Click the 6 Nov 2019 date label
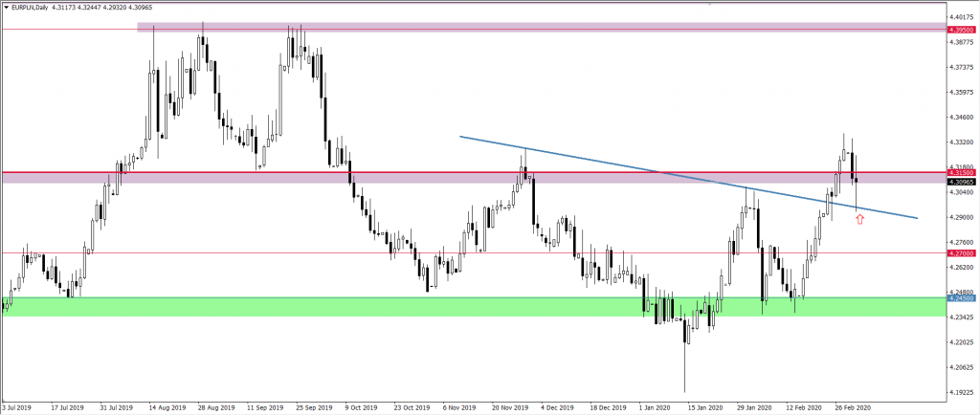 tap(459, 405)
